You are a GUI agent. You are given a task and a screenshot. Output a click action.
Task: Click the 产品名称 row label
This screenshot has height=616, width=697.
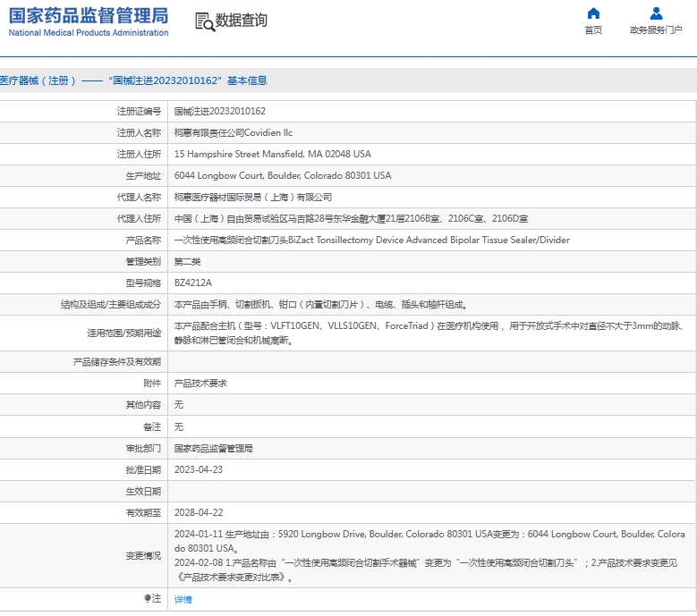pyautogui.click(x=143, y=240)
